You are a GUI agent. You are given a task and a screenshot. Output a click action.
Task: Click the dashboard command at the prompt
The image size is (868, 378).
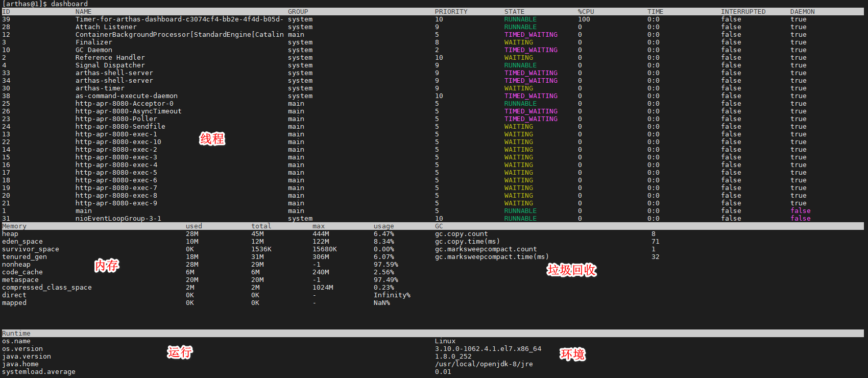point(69,4)
